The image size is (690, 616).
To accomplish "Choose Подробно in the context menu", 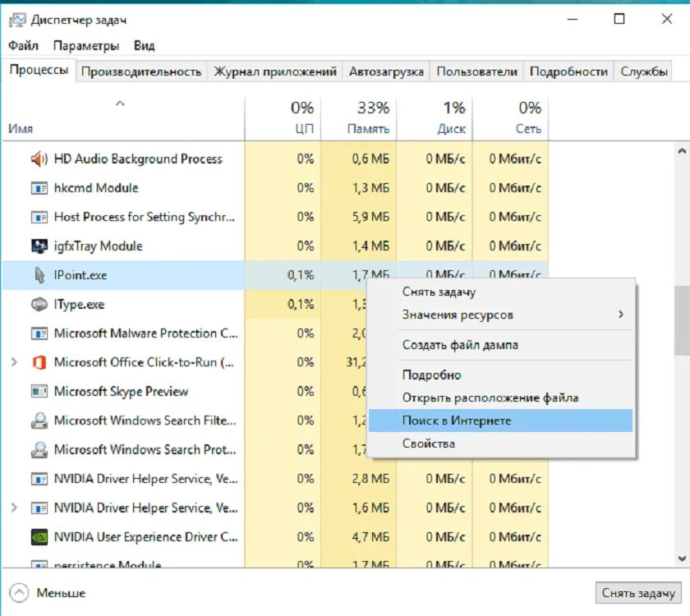I will pos(500,375).
